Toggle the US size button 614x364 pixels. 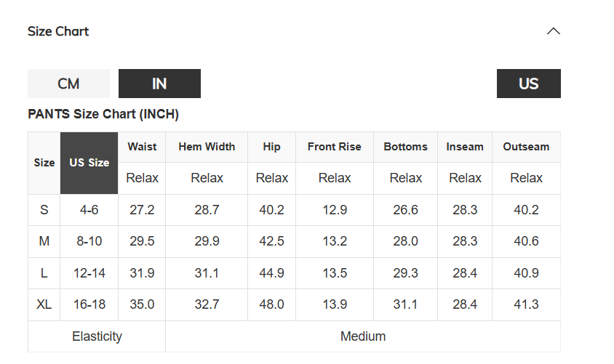coord(529,84)
